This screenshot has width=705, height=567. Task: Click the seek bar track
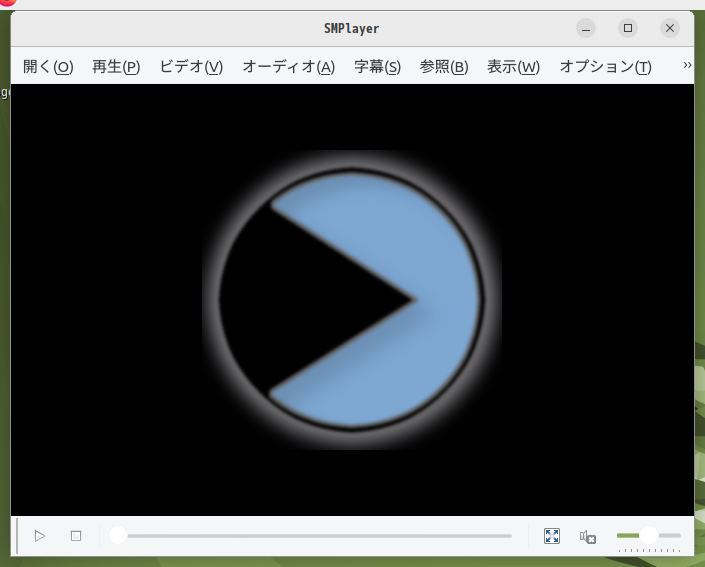tap(311, 536)
